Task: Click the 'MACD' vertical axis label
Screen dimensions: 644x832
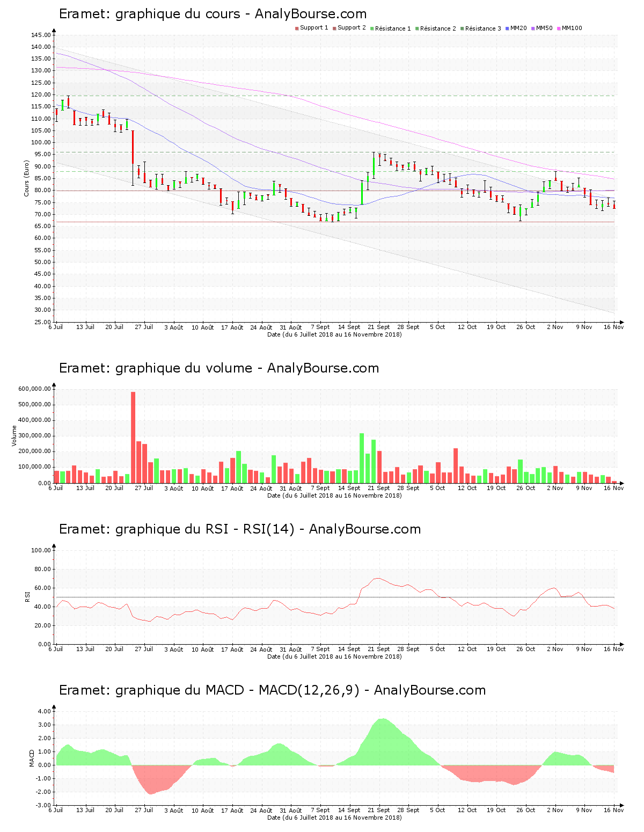Action: point(32,758)
